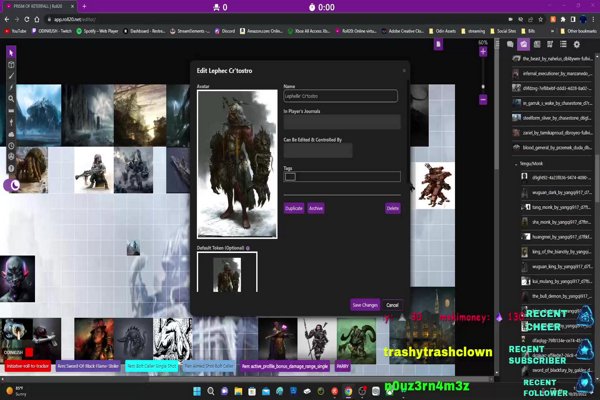The width and height of the screenshot is (600, 400).
Task: Click the Cancel button
Action: 392,305
